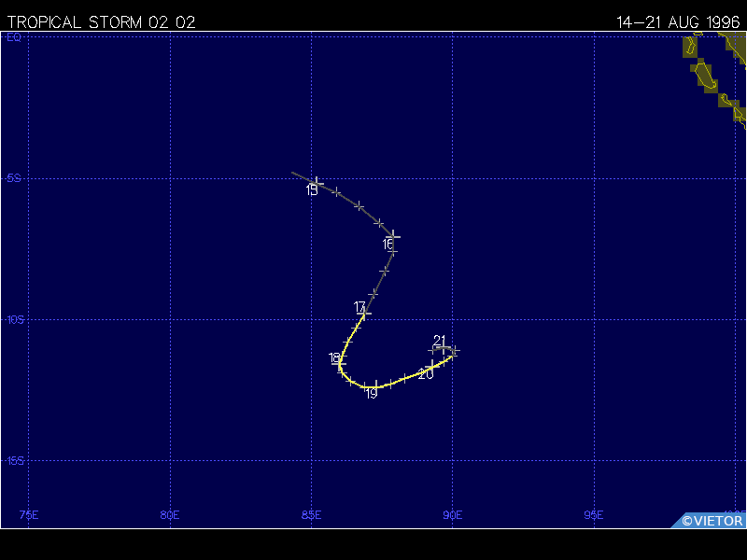Click the day 19 track marker label
Screen dimensions: 747x560
coord(372,394)
